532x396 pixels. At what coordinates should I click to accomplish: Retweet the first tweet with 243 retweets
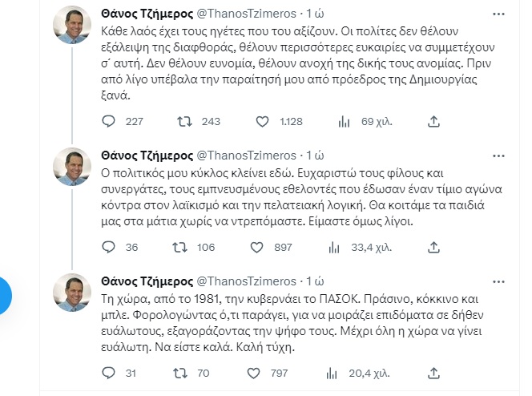pyautogui.click(x=183, y=122)
